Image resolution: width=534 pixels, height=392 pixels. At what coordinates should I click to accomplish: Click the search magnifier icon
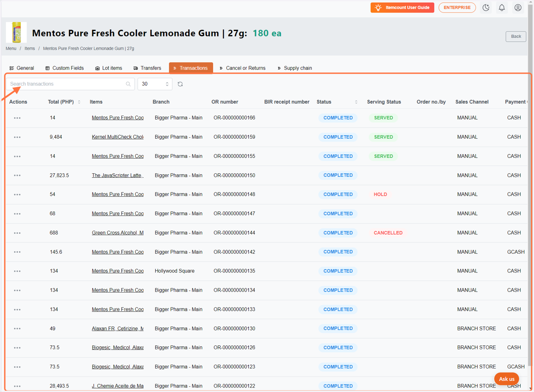coord(128,84)
